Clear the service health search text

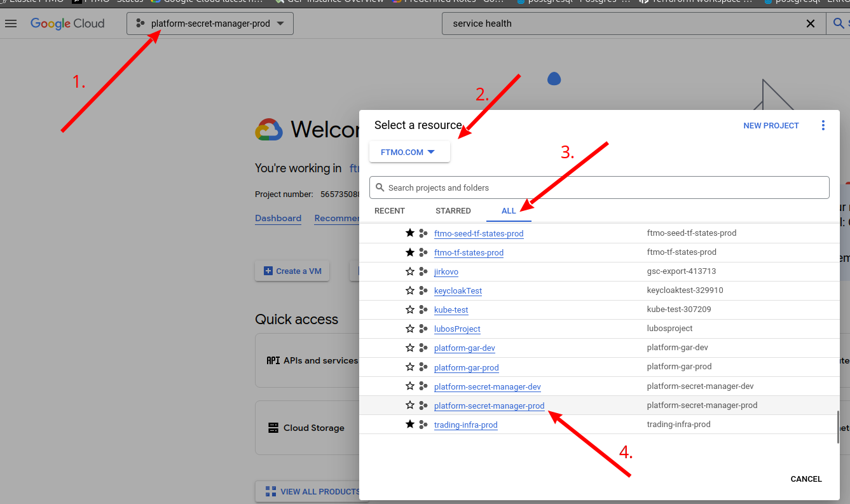811,24
